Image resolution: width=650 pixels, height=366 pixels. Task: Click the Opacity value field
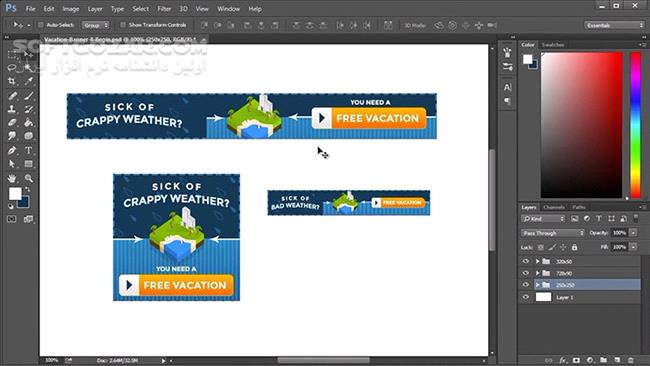point(619,233)
